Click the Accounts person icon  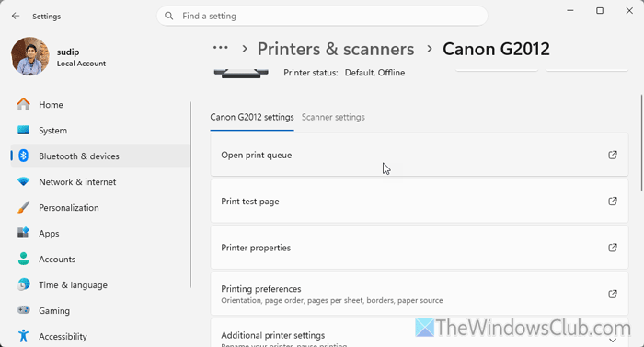[x=23, y=259]
